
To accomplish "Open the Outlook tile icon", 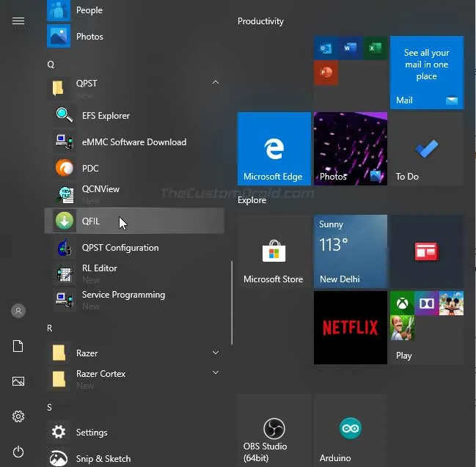I will (x=326, y=48).
